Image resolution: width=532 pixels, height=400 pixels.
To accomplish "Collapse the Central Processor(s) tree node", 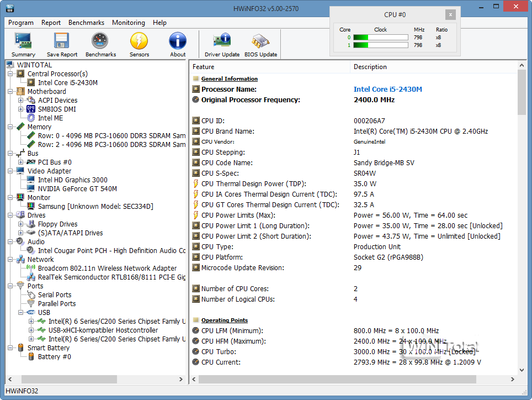I will click(x=10, y=74).
